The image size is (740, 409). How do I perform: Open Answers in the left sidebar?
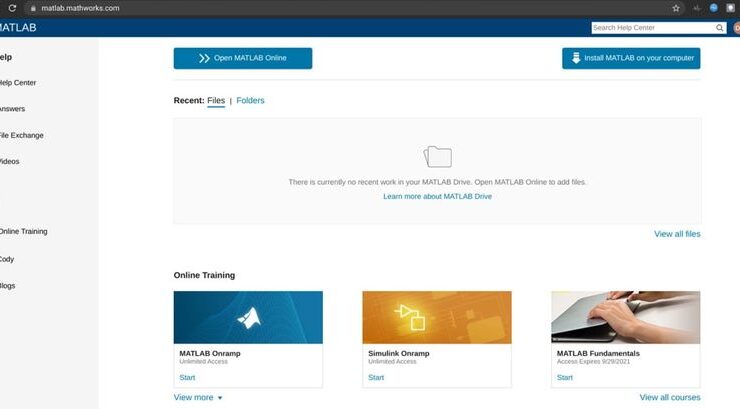coord(12,109)
